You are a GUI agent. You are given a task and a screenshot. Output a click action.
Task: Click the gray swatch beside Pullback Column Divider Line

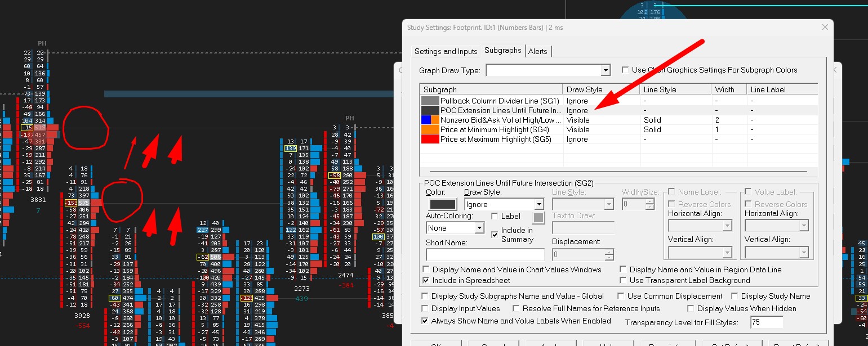click(x=430, y=101)
